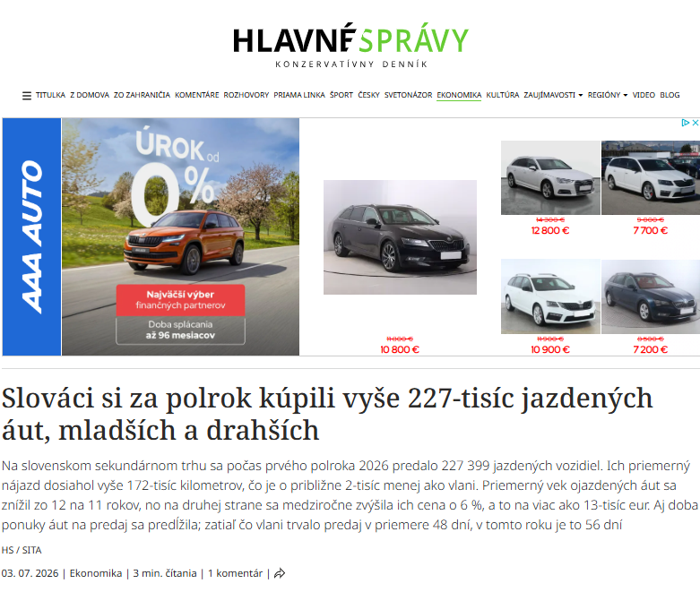Image resolution: width=700 pixels, height=592 pixels.
Task: Click the 12 800 € price
Action: click(x=550, y=231)
